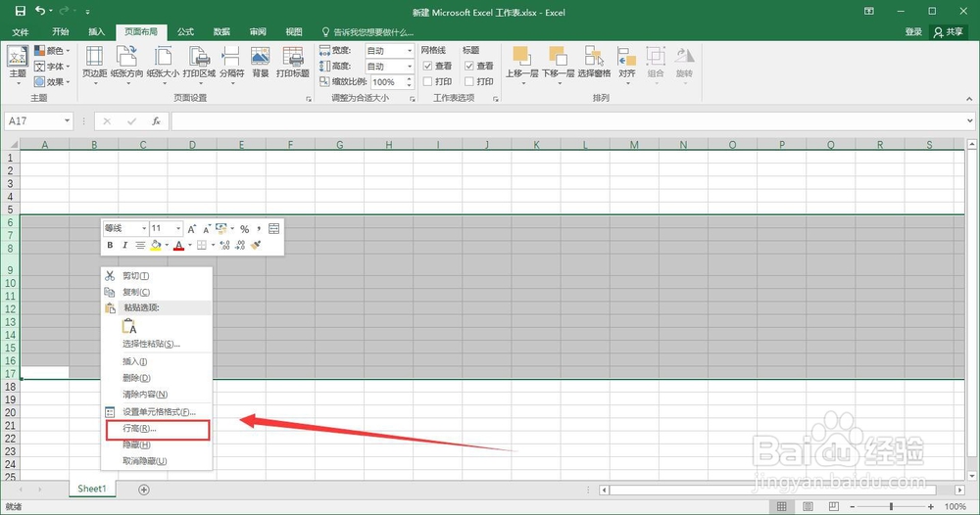Click Print Titles (打印标题) icon
This screenshot has height=515, width=980.
click(292, 63)
